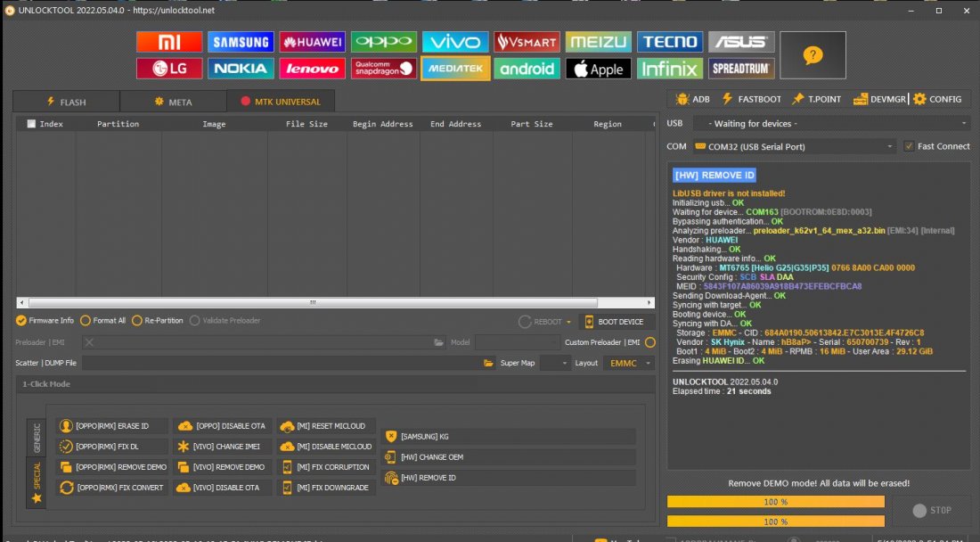980x542 pixels.
Task: Pick the Vivo brand logo
Action: tap(455, 42)
